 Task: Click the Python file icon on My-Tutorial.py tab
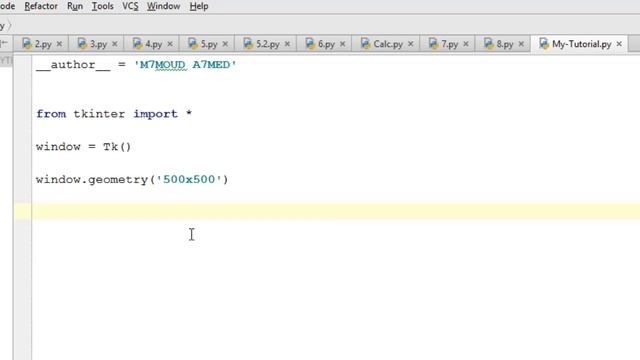tap(544, 43)
